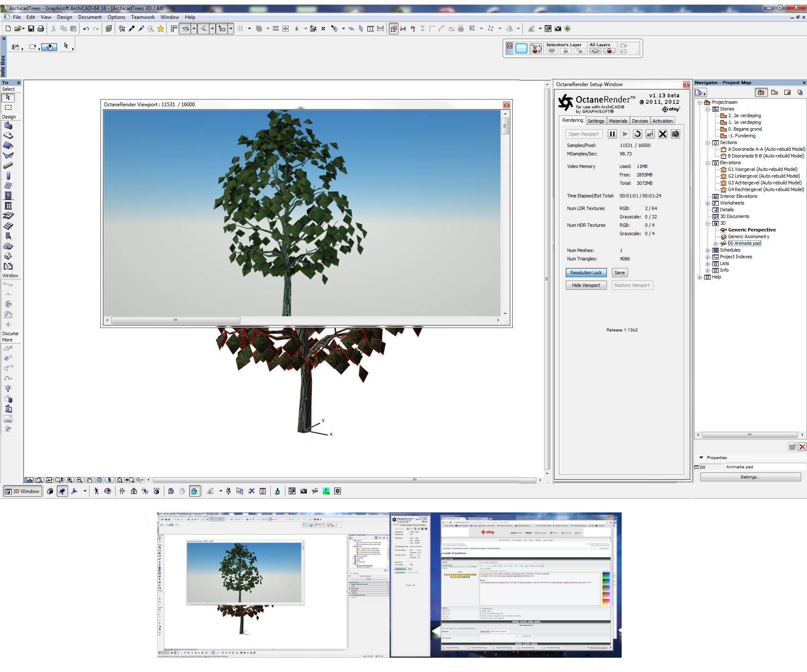Image resolution: width=807 pixels, height=672 pixels.
Task: Expand the Schedules tree node
Action: tap(707, 250)
